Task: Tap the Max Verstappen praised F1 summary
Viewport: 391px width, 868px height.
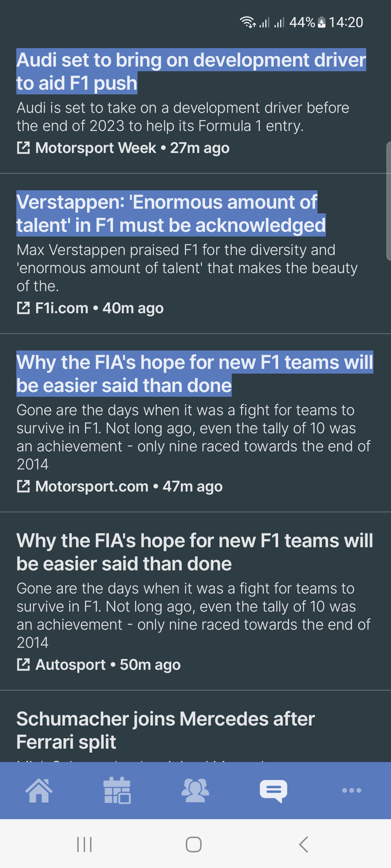Action: tap(187, 268)
